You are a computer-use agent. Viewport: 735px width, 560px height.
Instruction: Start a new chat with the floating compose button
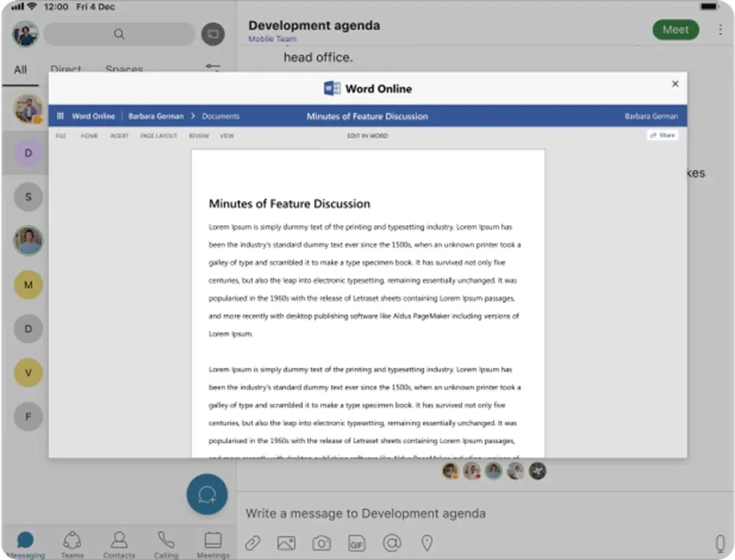coord(207,494)
